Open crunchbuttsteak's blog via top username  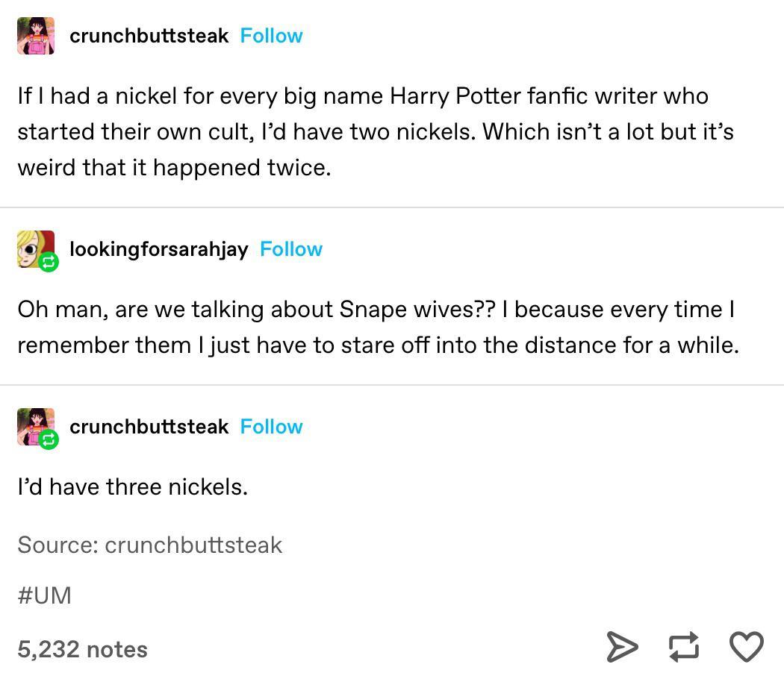(x=149, y=35)
